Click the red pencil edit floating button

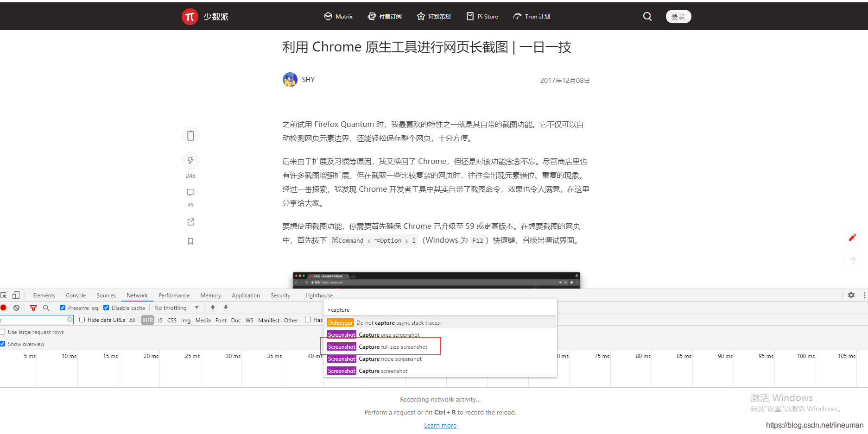852,238
